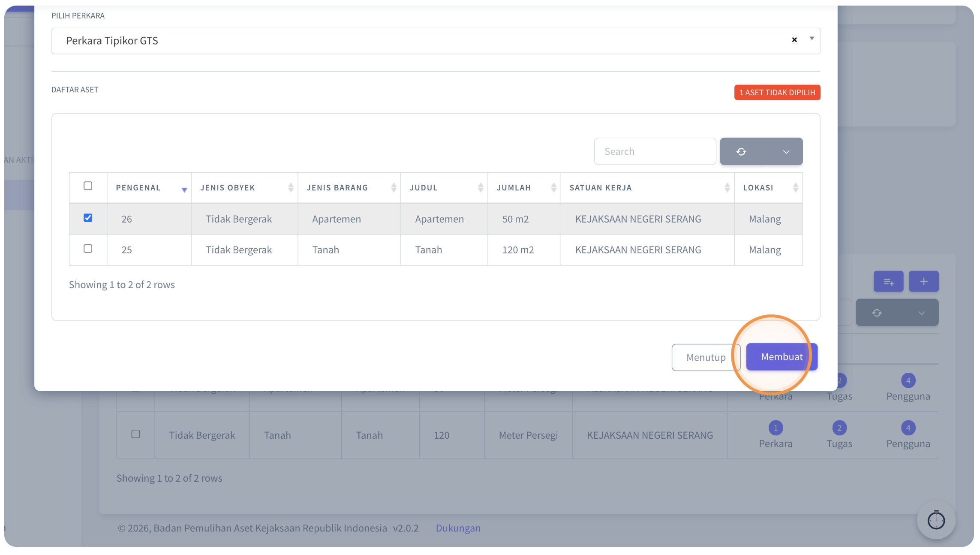Check the Tanah row checkbox in background table

pyautogui.click(x=135, y=434)
